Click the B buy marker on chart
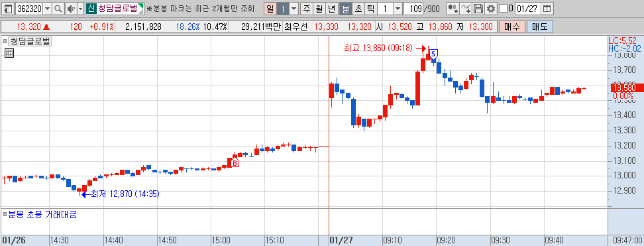 235,163
